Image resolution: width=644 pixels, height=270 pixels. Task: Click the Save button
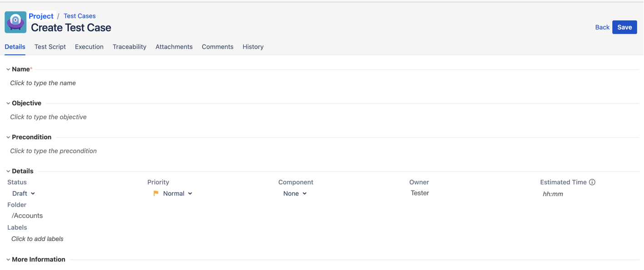click(x=624, y=27)
